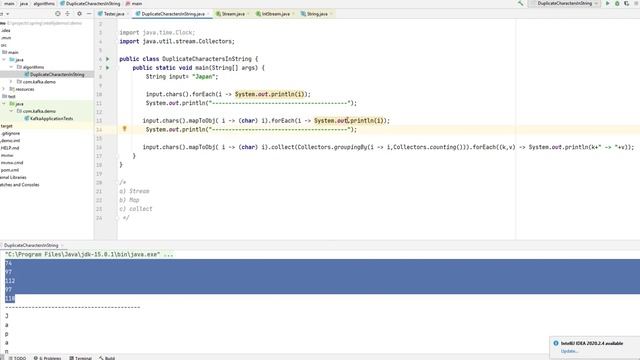
Task: Click Collectors.groupingBy in the code
Action: 332,147
